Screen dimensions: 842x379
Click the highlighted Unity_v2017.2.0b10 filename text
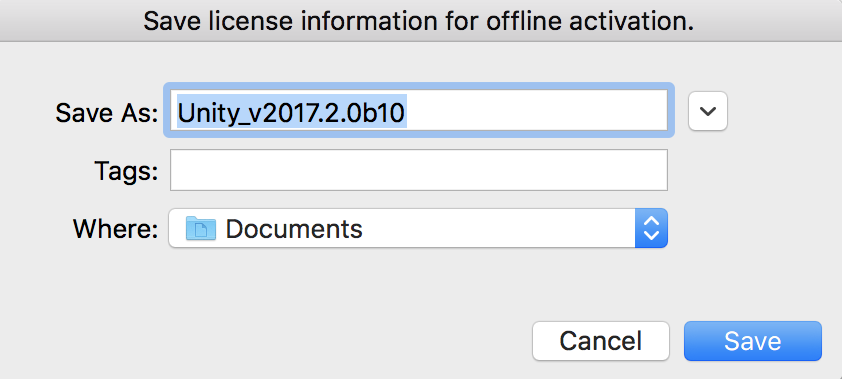tap(292, 112)
